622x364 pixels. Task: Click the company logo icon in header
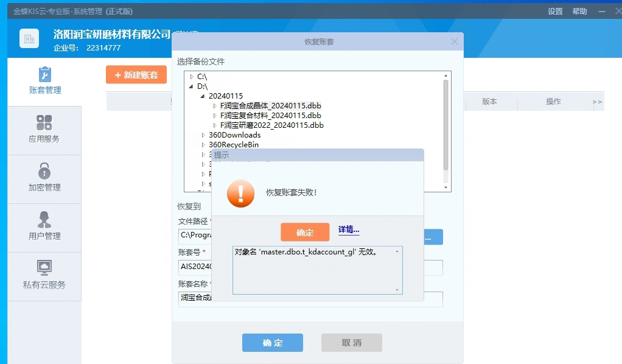(29, 38)
